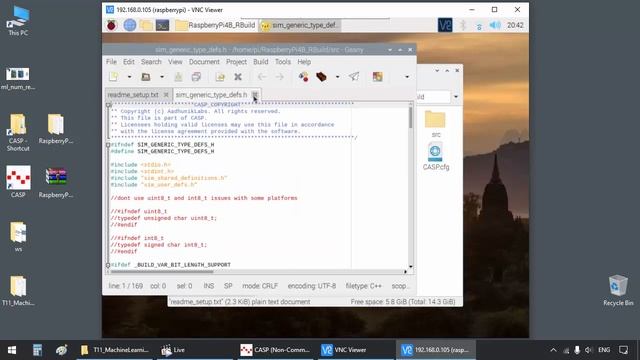Viewport: 640px width, 360px height.
Task: Close the sim_generic_type_defs.h tab
Action: [255, 95]
